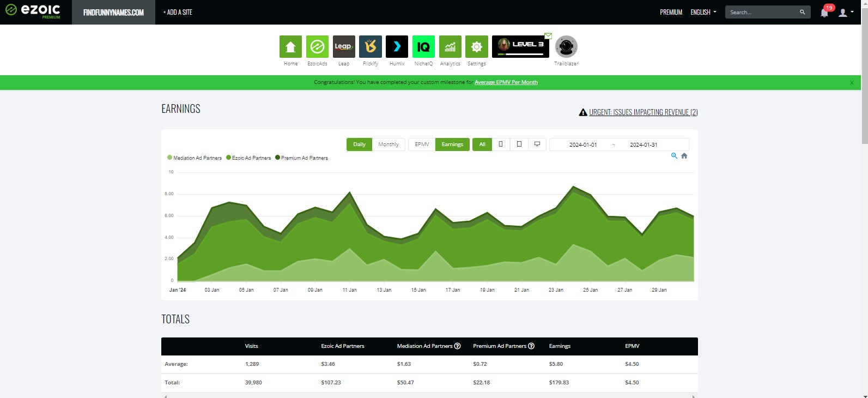Open the Leap tool icon
868x398 pixels.
(x=344, y=47)
